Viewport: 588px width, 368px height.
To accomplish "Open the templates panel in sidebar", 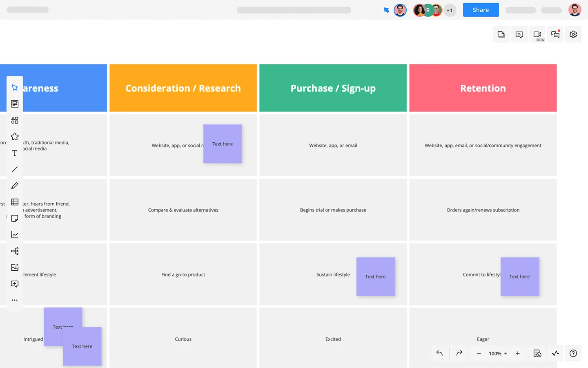I will click(15, 104).
